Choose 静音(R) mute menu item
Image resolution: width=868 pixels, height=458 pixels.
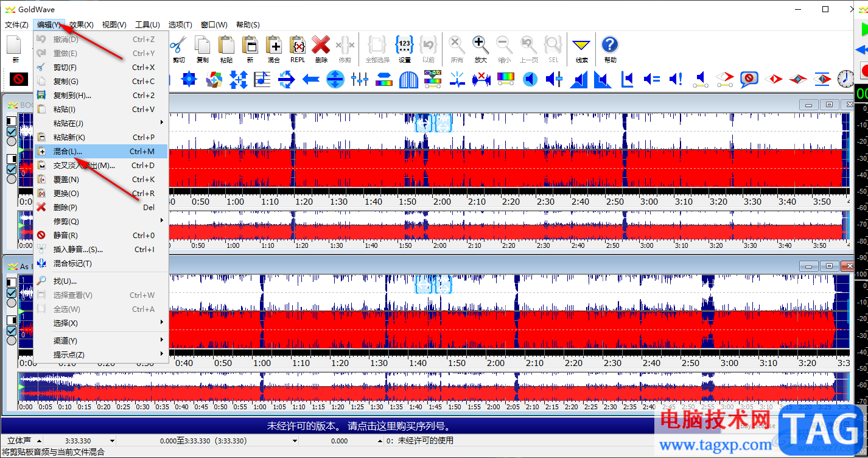point(101,235)
